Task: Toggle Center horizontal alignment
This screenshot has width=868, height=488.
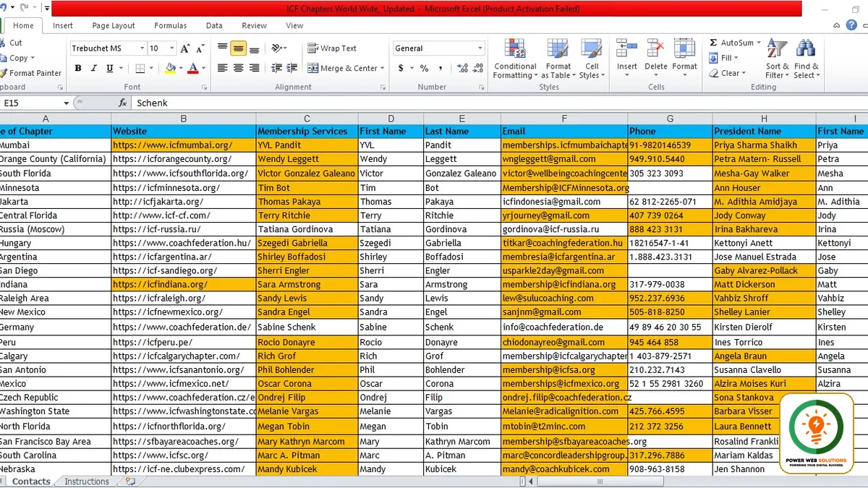Action: pyautogui.click(x=238, y=69)
